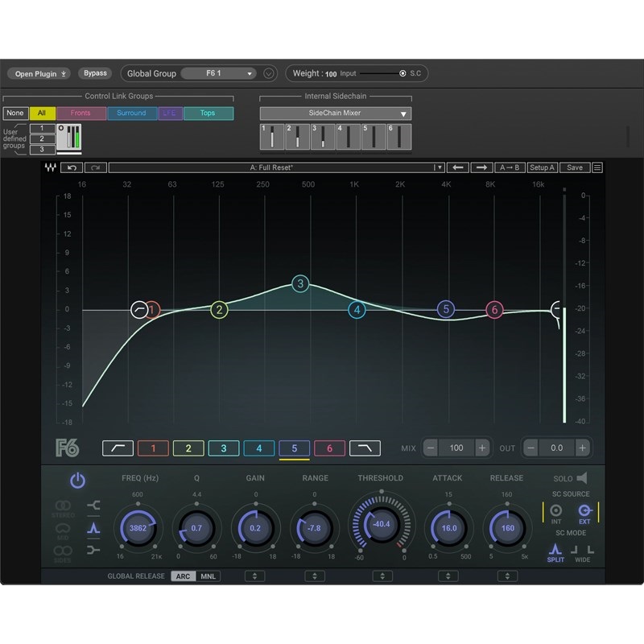Open the hamburger menu beside Save

coord(597,167)
